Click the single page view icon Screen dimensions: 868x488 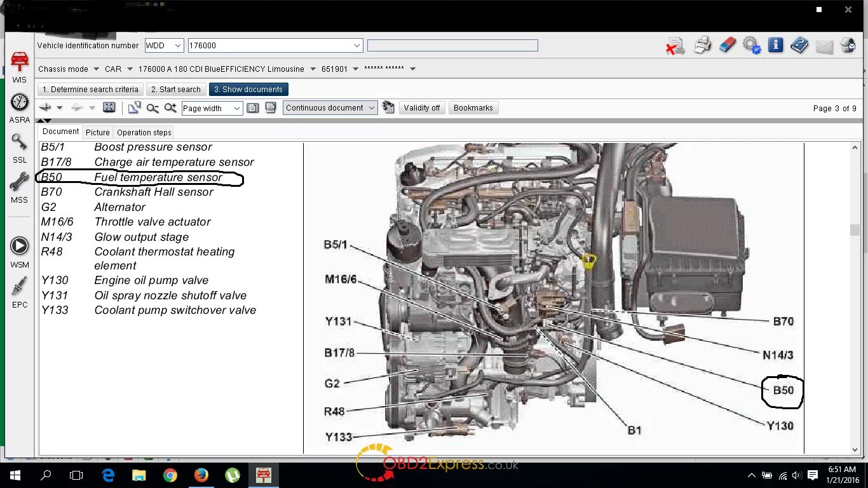253,108
